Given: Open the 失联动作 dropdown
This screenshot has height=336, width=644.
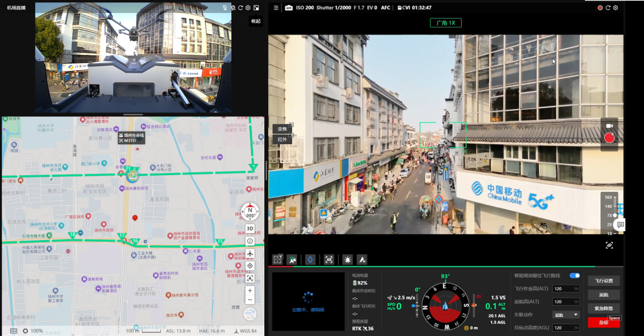Looking at the screenshot, I should tap(566, 315).
